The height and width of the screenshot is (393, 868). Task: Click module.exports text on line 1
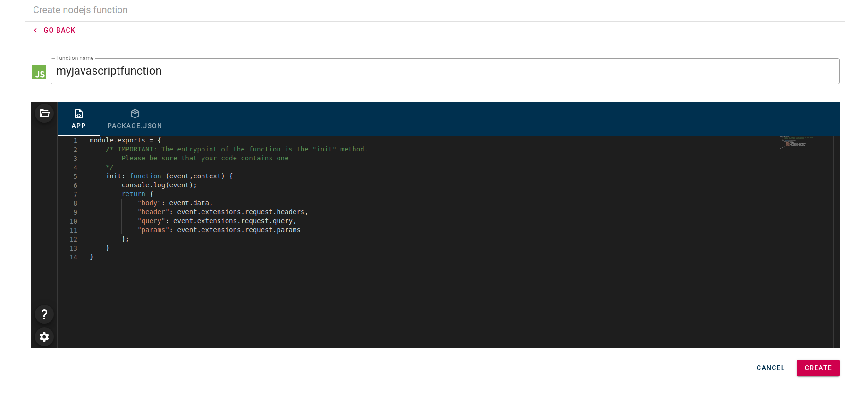118,141
